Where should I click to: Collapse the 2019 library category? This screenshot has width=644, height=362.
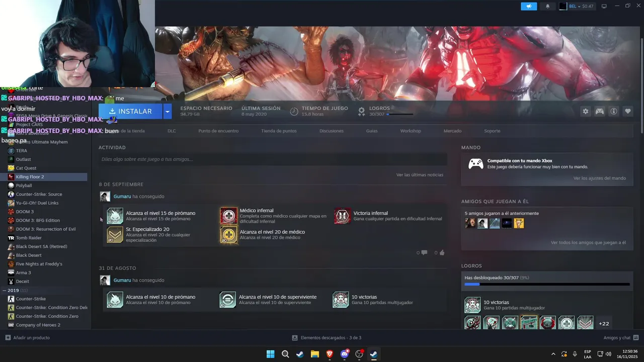(6, 290)
